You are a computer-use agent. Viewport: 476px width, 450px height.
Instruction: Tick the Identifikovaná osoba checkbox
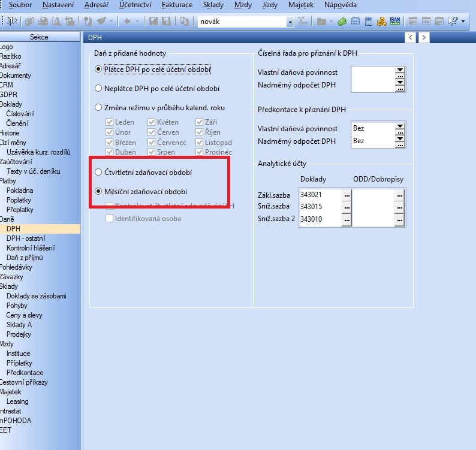pyautogui.click(x=109, y=219)
